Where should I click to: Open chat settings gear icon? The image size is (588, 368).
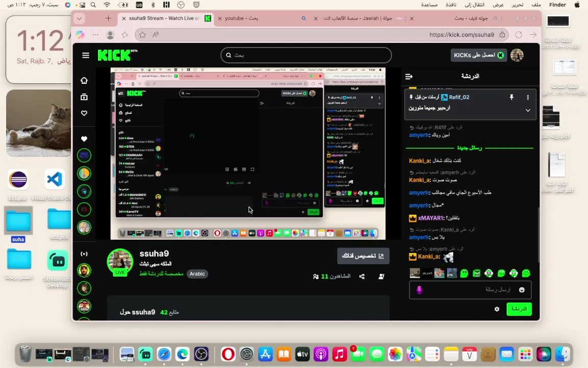click(497, 309)
